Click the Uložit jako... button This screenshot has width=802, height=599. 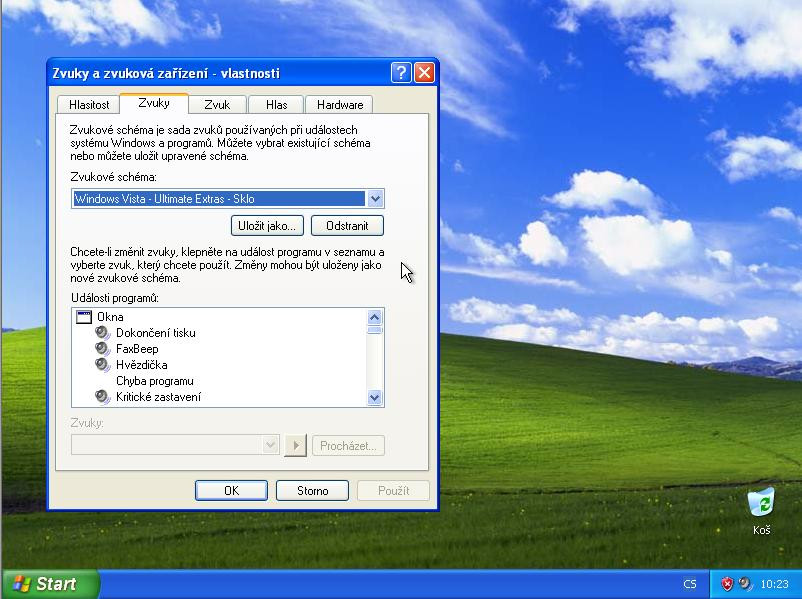pyautogui.click(x=267, y=226)
